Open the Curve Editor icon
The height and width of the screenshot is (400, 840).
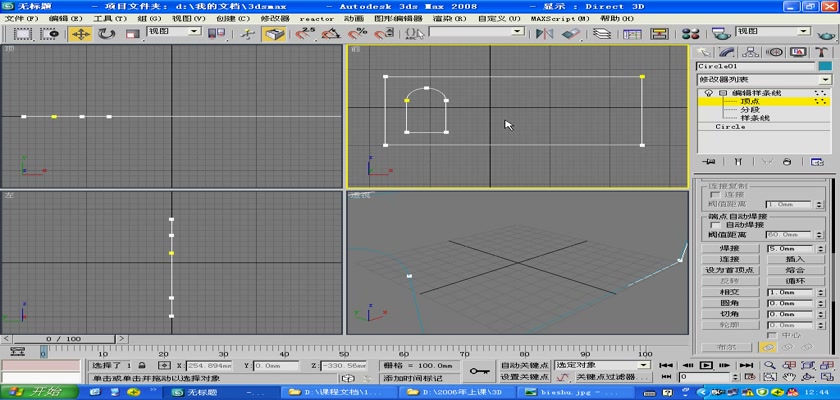632,34
